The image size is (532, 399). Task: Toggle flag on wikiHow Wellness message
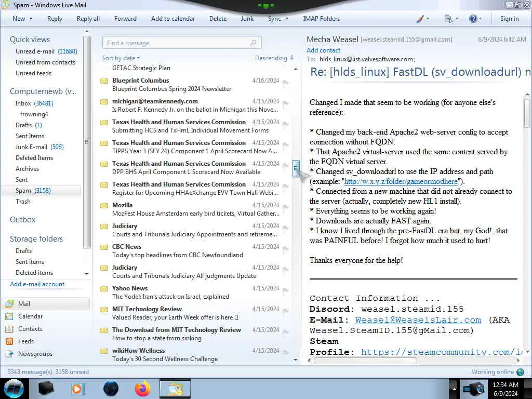pos(285,352)
